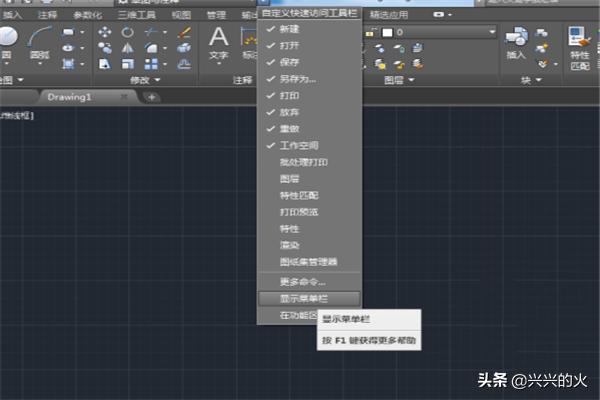Click the Match Properties (特性匹配) icon

coord(580,42)
